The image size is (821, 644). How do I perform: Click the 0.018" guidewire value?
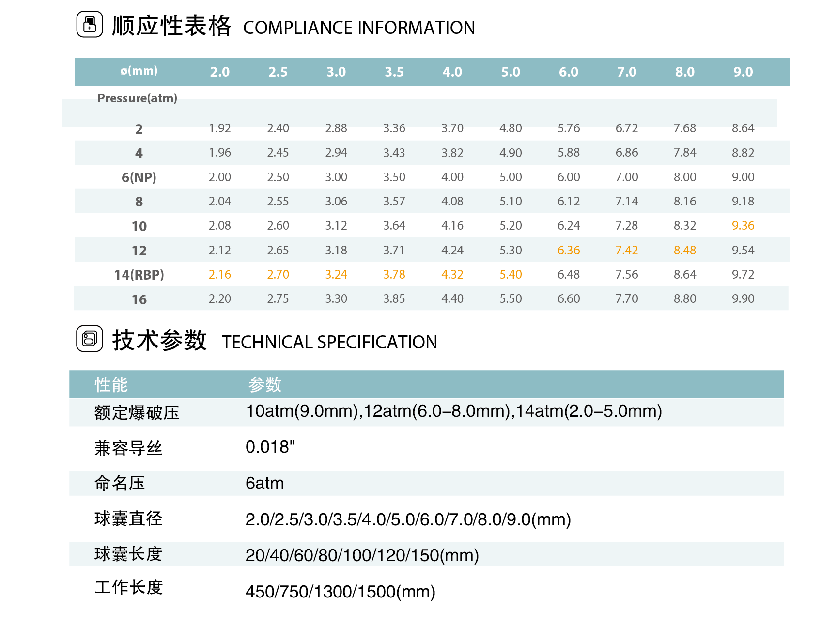click(270, 447)
